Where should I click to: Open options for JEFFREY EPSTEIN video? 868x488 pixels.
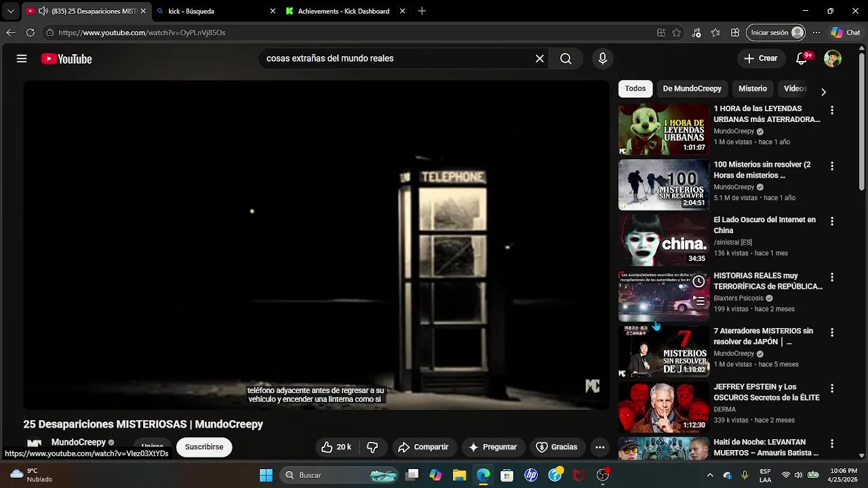(832, 388)
